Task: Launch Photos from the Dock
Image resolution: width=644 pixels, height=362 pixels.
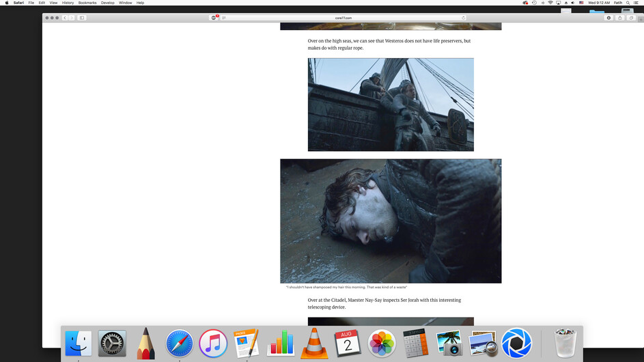Action: 382,343
